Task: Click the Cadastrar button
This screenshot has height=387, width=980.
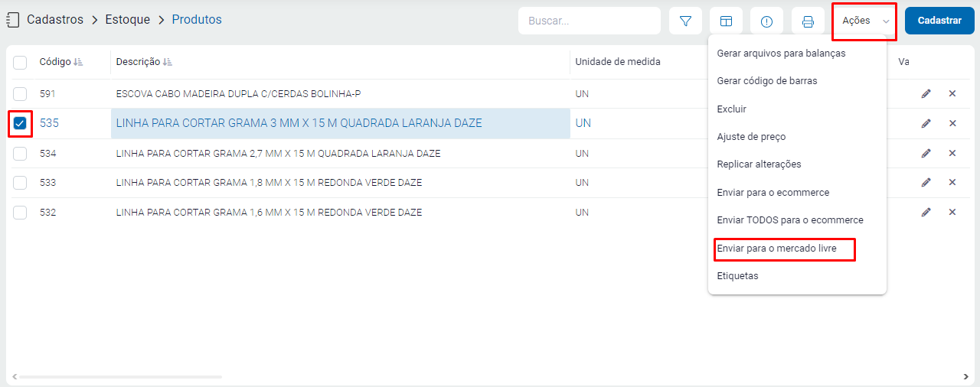Action: [939, 21]
